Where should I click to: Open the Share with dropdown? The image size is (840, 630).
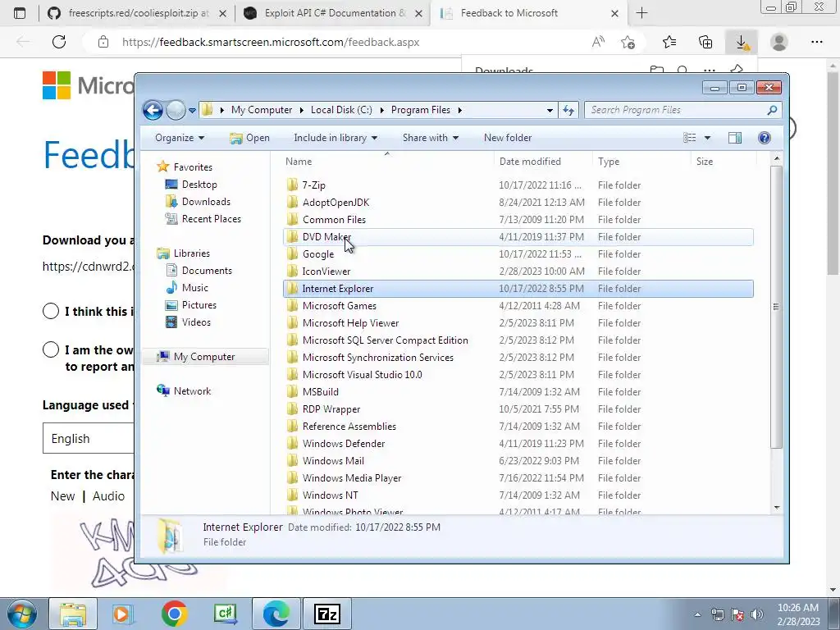click(x=430, y=138)
